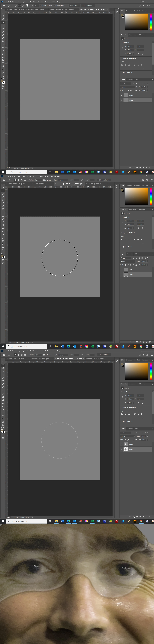Click color picker field in middle screenshot Color panel
Viewport: 154px width, 644px height.
[x=136, y=196]
